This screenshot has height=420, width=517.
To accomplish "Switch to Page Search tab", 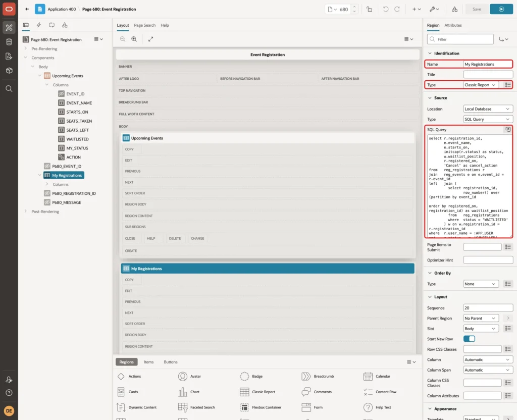I will [144, 25].
